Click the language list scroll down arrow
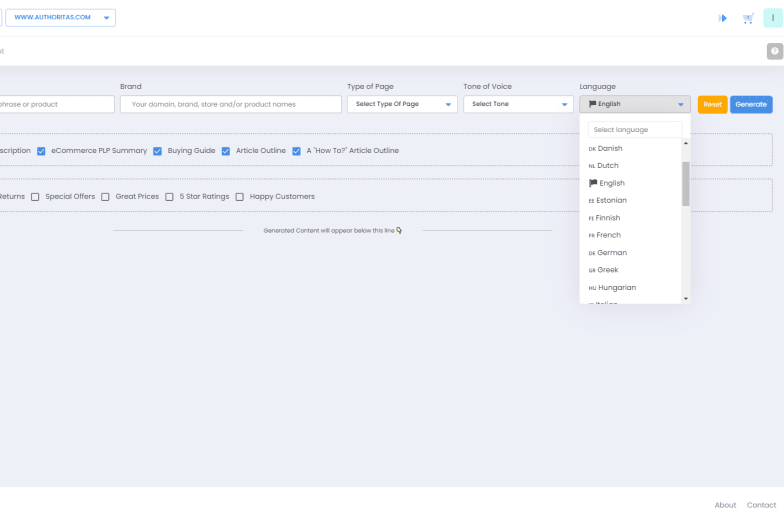The width and height of the screenshot is (784, 523). [686, 298]
